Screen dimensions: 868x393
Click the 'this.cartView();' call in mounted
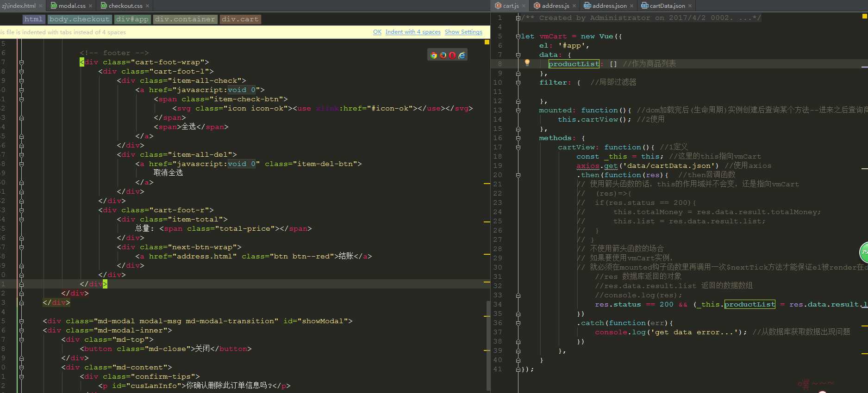(594, 119)
